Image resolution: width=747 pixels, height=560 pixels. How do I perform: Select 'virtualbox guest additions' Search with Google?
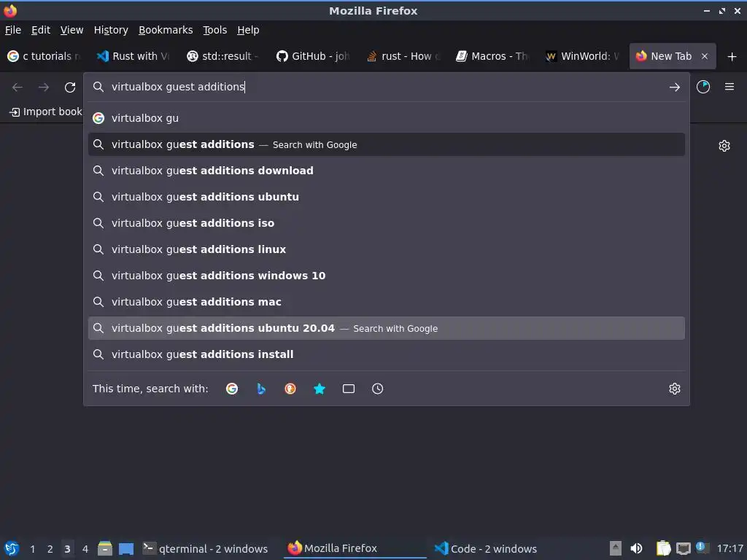coord(387,144)
